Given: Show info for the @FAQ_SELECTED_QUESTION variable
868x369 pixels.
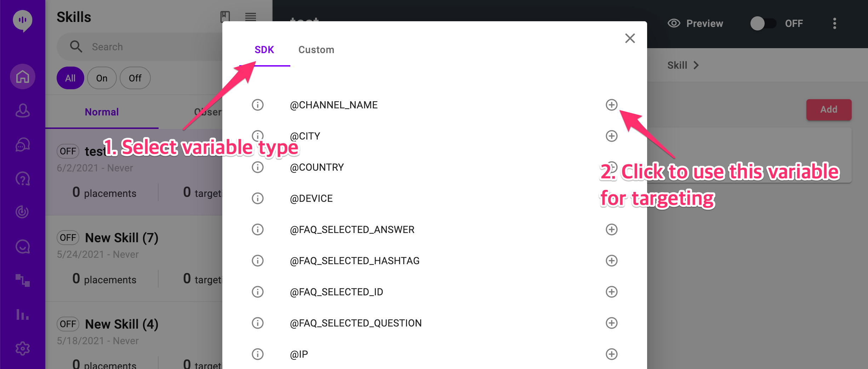Looking at the screenshot, I should tap(258, 323).
